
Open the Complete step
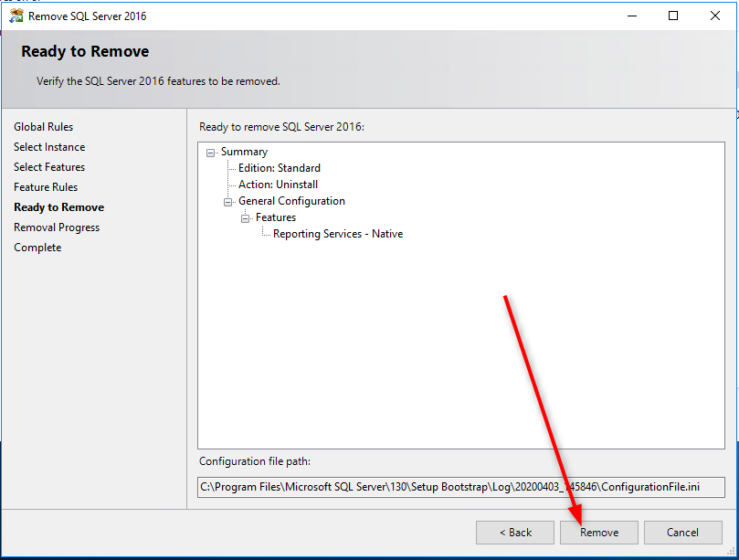point(37,247)
